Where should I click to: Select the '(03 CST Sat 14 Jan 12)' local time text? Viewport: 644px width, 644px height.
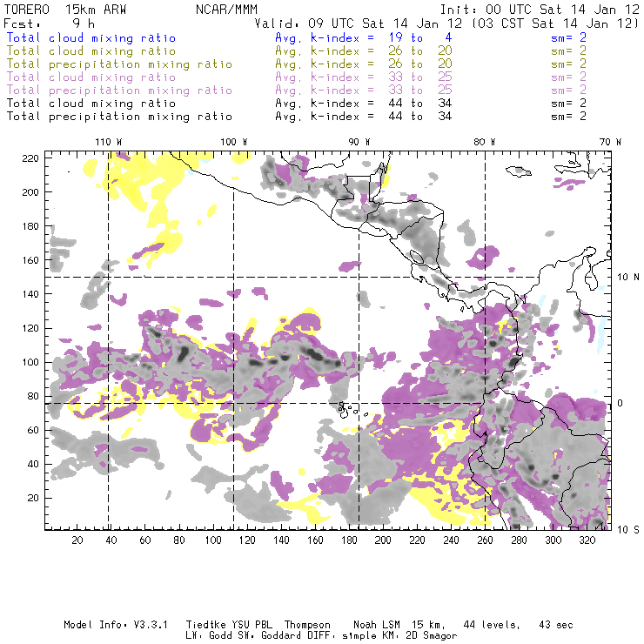555,23
